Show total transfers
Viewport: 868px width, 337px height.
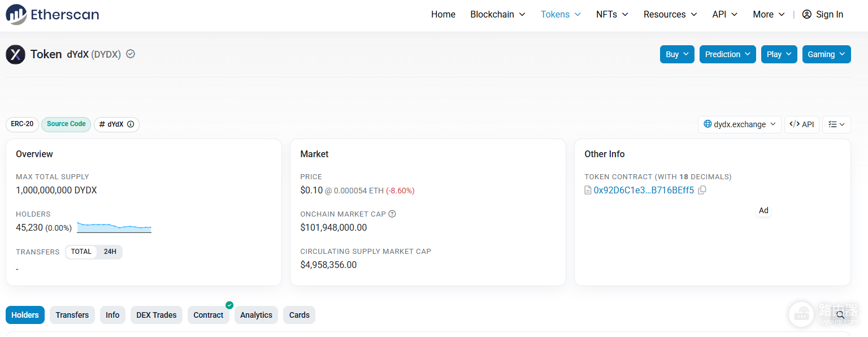pyautogui.click(x=81, y=252)
